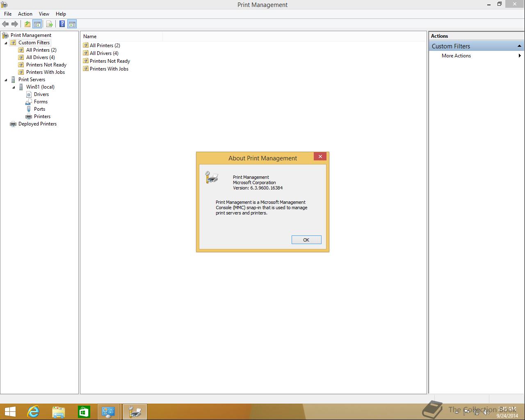The height and width of the screenshot is (420, 525).
Task: Open Ports node under Win81
Action: 39,109
